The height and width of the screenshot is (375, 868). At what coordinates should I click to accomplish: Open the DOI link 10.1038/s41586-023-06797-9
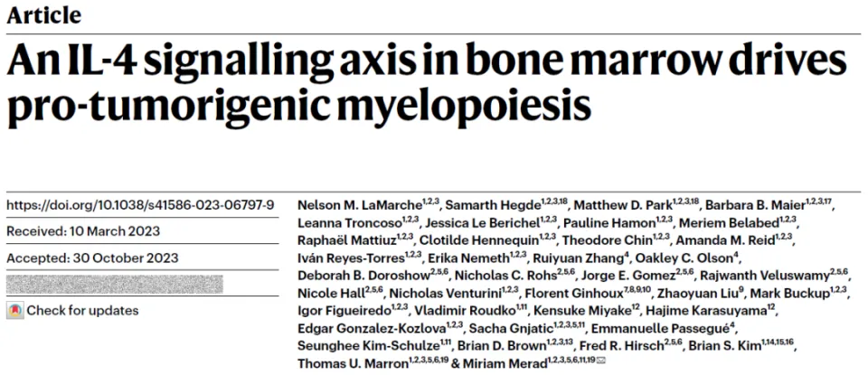click(140, 205)
